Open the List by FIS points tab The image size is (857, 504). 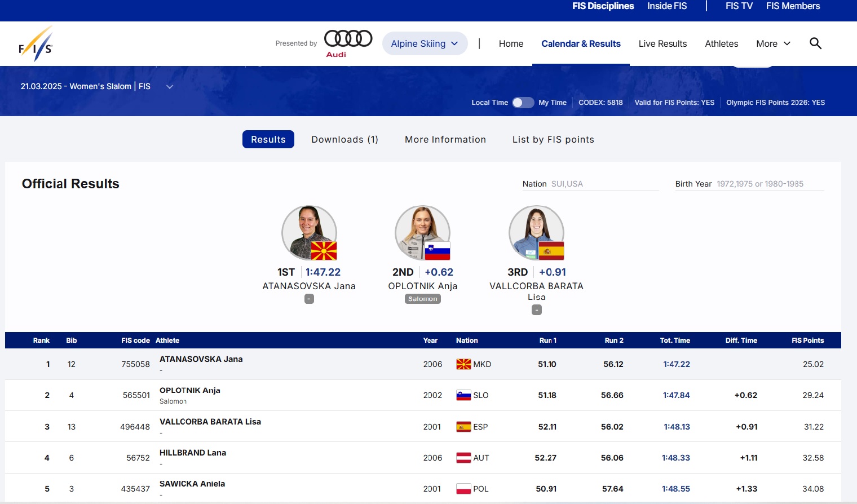coord(553,139)
